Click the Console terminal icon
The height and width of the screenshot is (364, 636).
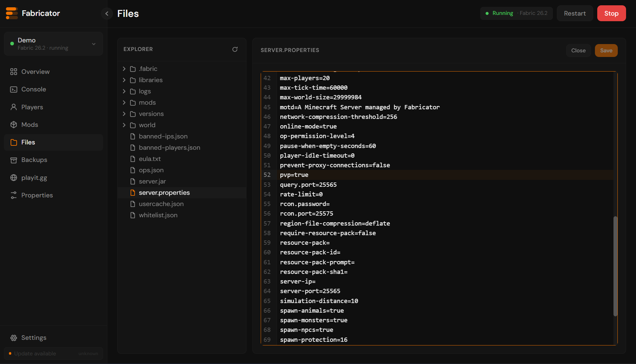14,89
